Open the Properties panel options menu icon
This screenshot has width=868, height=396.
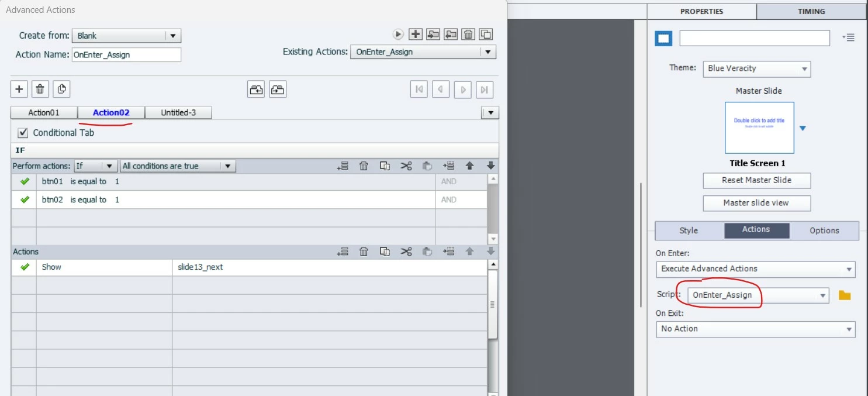849,37
